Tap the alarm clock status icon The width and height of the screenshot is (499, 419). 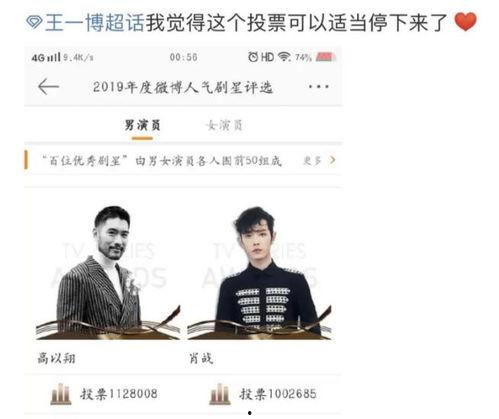pyautogui.click(x=253, y=57)
